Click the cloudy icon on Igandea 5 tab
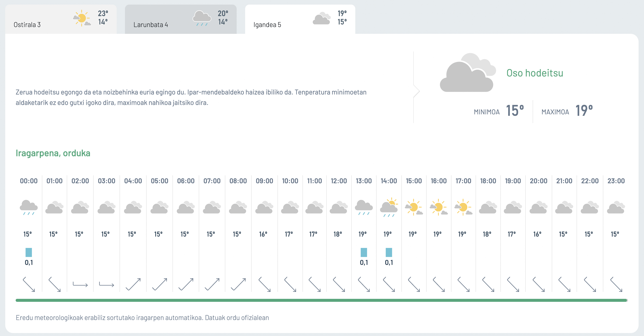This screenshot has width=644, height=336. coord(321,18)
